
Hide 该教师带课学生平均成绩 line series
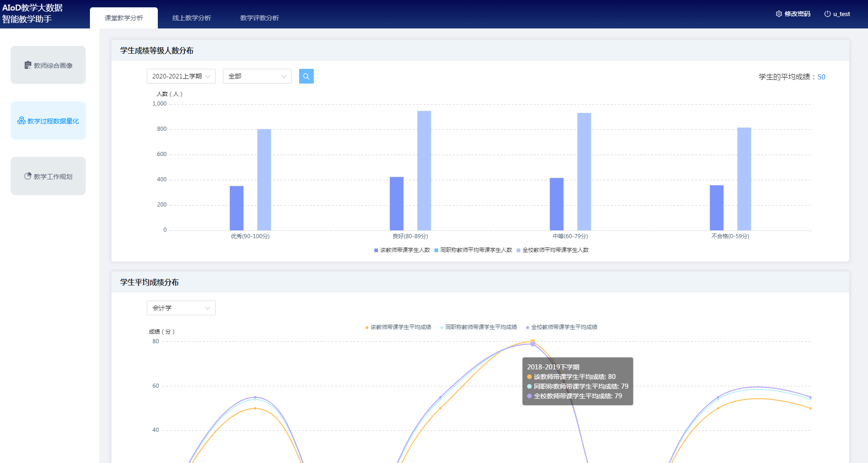[x=398, y=327]
